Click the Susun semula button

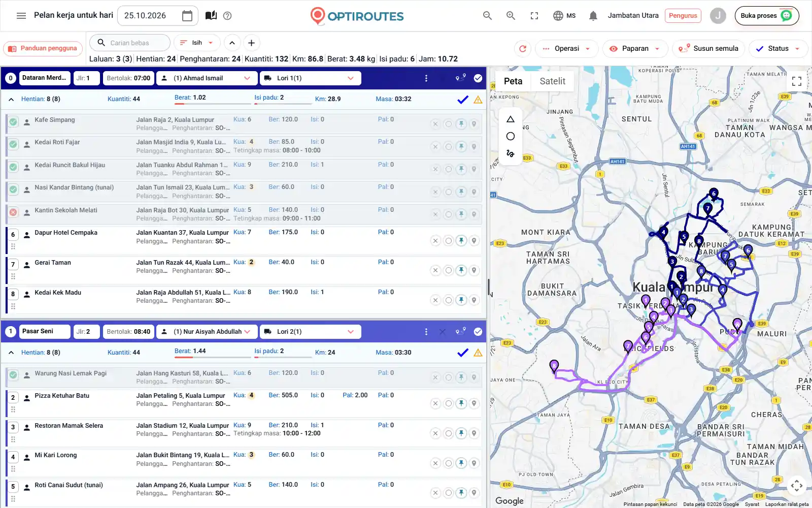[x=709, y=49]
